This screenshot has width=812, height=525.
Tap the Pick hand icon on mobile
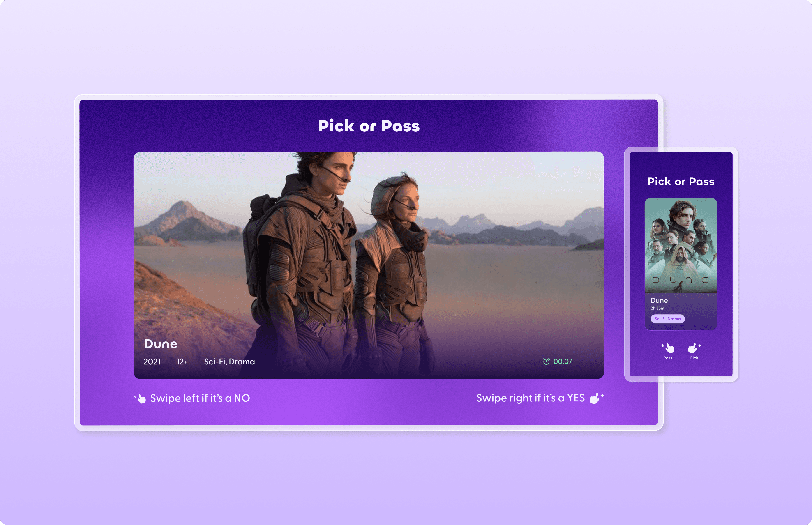694,348
